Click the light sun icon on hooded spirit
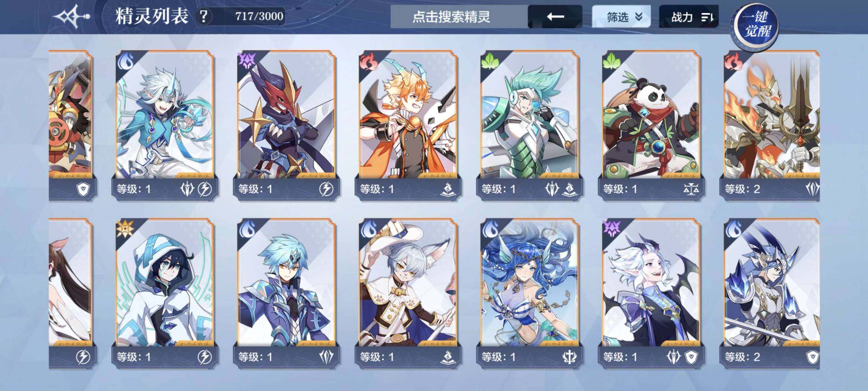The width and height of the screenshot is (868, 391). 125,229
